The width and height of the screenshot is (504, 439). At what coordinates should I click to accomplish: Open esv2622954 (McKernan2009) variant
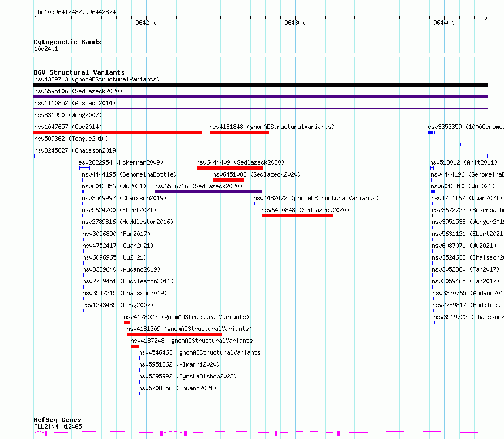click(x=121, y=162)
